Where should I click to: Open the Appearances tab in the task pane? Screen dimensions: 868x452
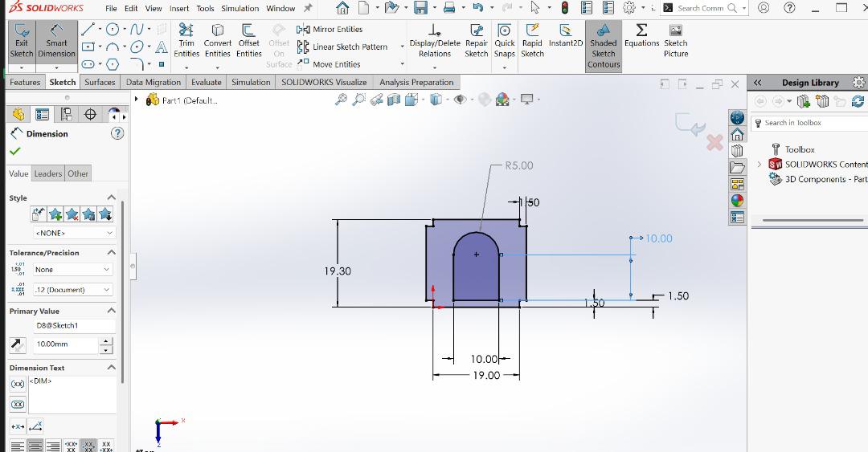[737, 200]
